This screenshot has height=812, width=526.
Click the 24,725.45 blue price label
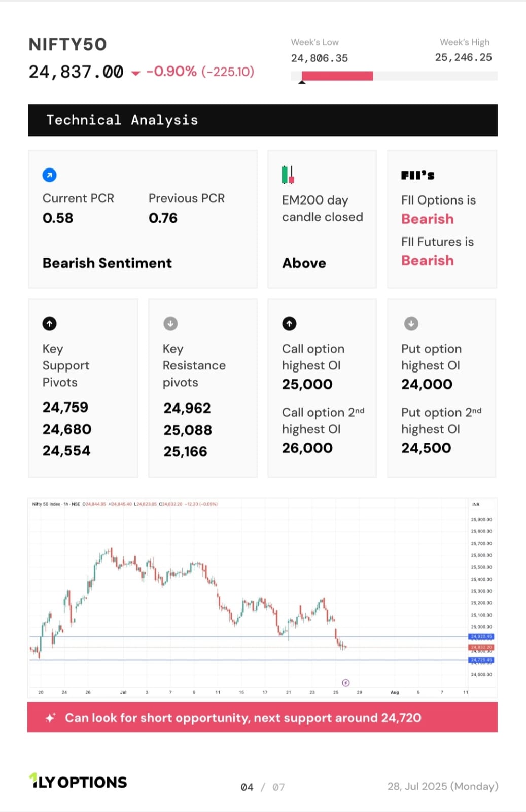(x=481, y=660)
